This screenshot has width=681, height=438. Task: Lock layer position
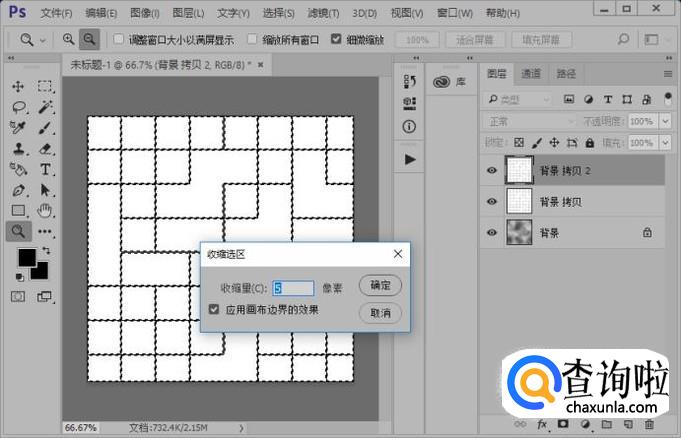point(554,143)
